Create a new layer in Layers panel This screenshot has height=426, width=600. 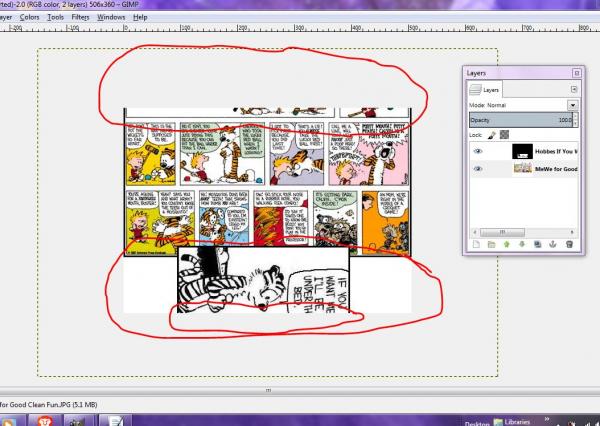[x=476, y=244]
